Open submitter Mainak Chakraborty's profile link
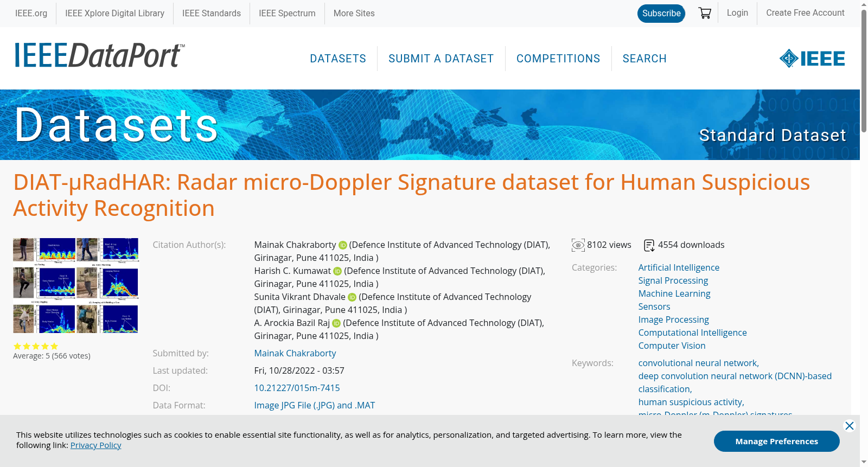The image size is (868, 467). point(295,354)
